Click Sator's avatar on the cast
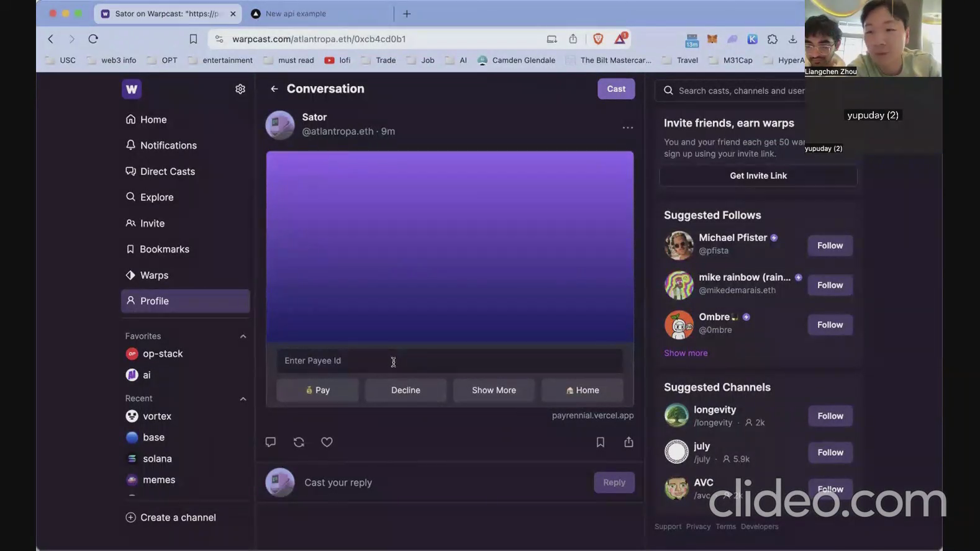Image resolution: width=980 pixels, height=551 pixels. [280, 125]
